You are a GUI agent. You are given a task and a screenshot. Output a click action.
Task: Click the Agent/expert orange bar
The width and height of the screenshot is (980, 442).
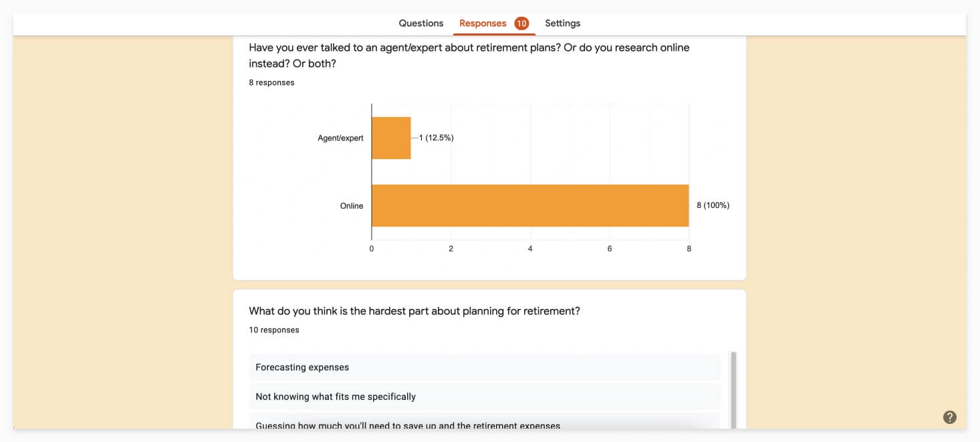(391, 138)
